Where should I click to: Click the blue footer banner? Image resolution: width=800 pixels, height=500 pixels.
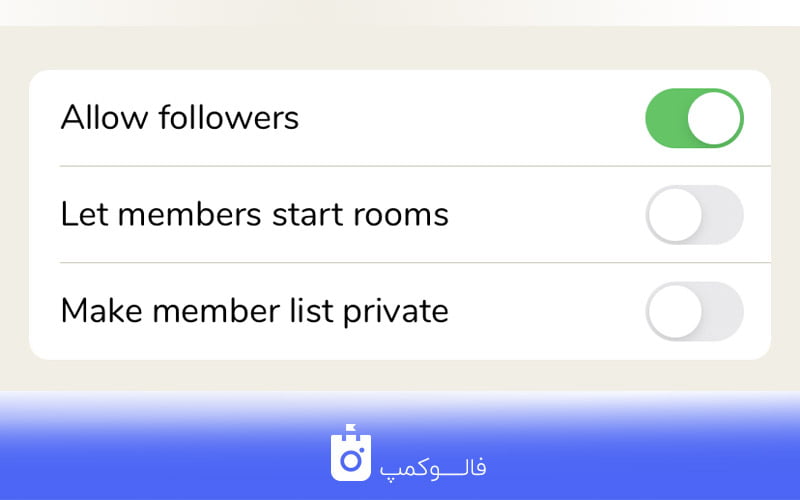(x=400, y=446)
